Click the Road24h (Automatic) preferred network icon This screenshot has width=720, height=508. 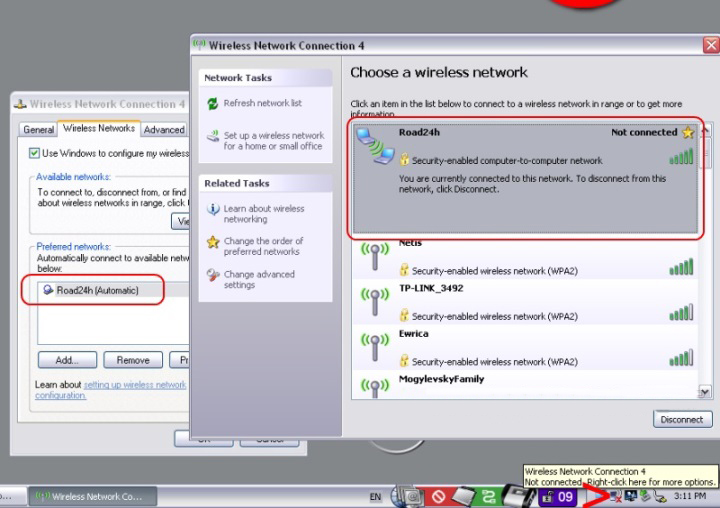point(48,290)
